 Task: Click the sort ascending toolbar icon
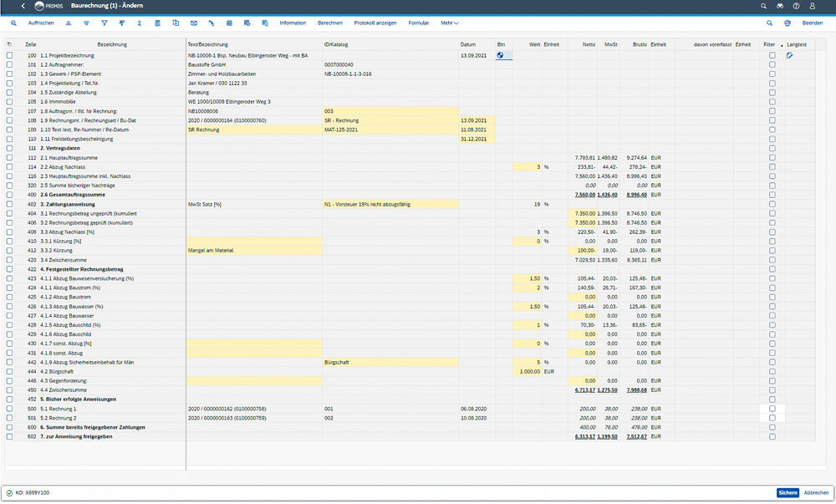tap(69, 23)
